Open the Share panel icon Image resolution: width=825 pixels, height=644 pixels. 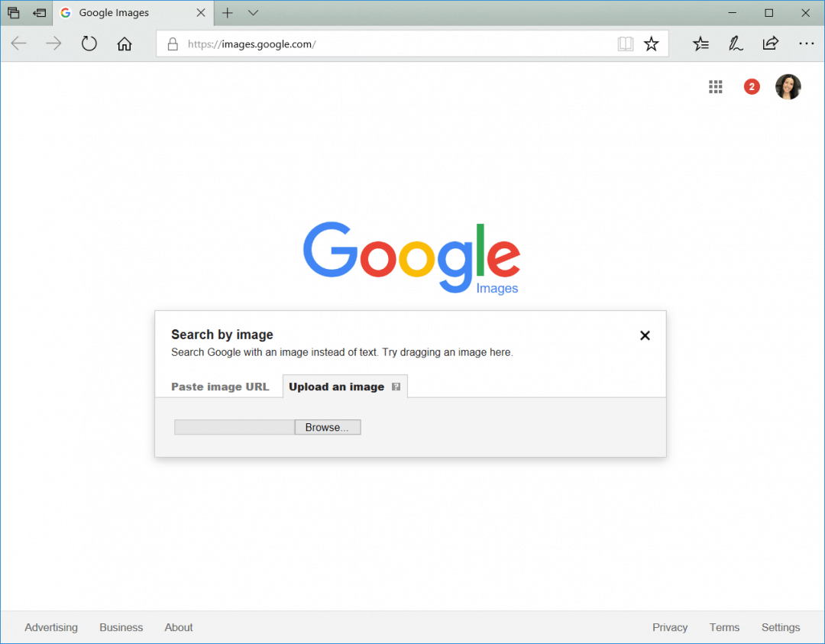tap(771, 44)
